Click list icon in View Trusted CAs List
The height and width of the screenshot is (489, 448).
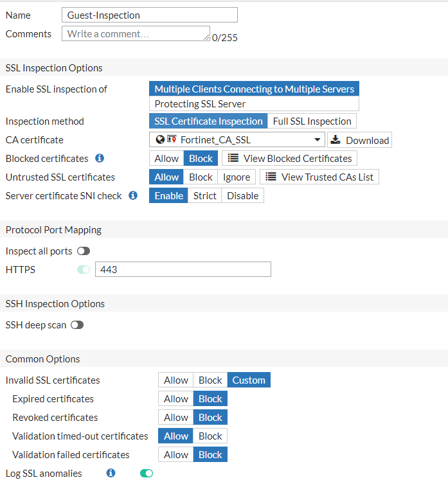coord(271,177)
